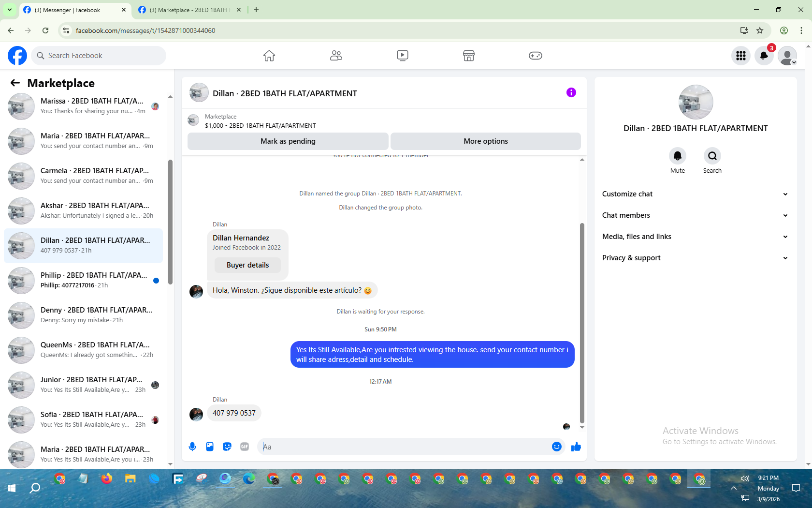Open Buyer details for Dillan Hernandez
Viewport: 812px width, 508px height.
pyautogui.click(x=248, y=265)
